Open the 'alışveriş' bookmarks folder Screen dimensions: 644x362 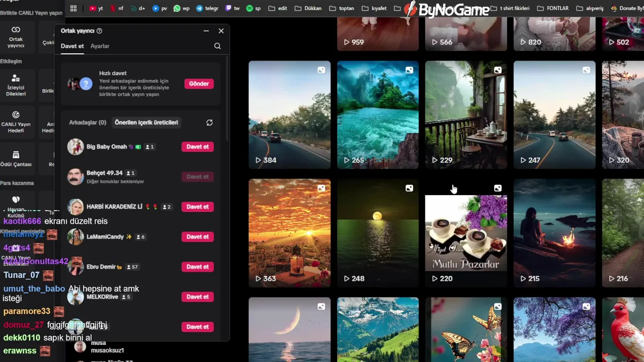[589, 8]
